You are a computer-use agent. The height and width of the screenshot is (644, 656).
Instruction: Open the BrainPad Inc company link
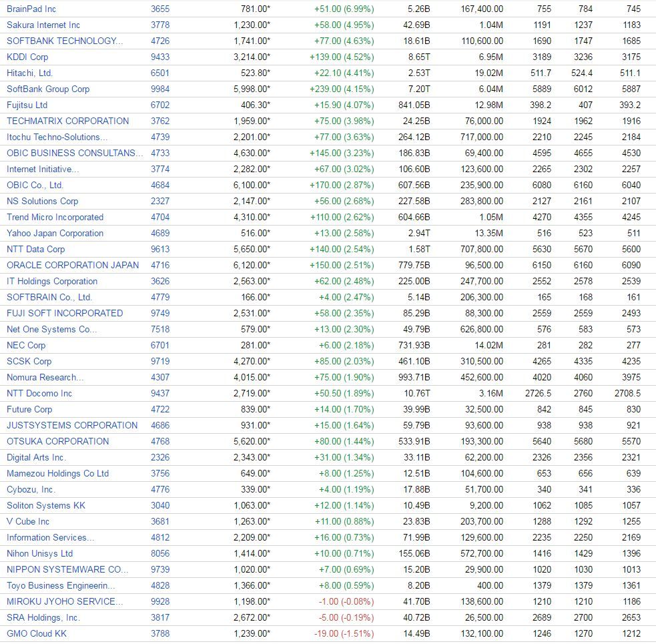click(x=31, y=9)
